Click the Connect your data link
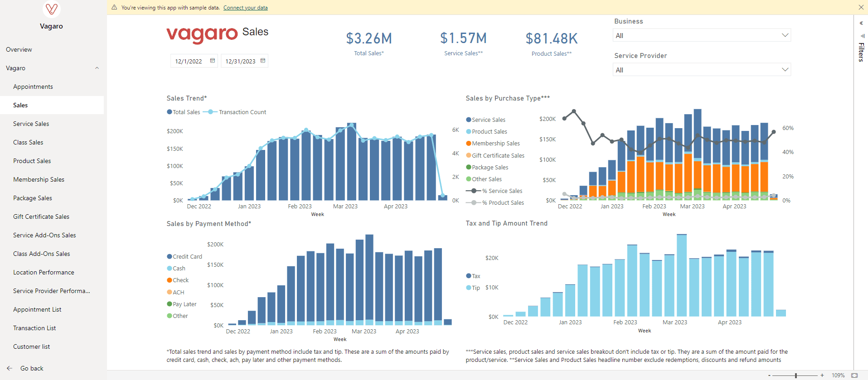The width and height of the screenshot is (868, 380). click(x=245, y=8)
